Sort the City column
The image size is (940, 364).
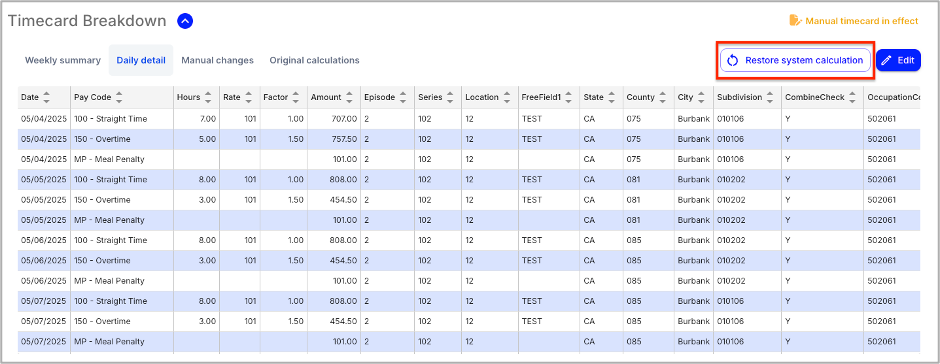pyautogui.click(x=701, y=97)
